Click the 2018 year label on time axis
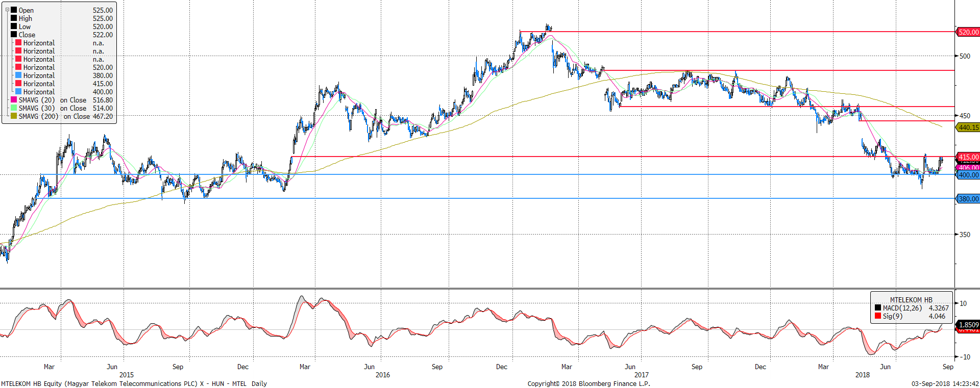 [863, 375]
